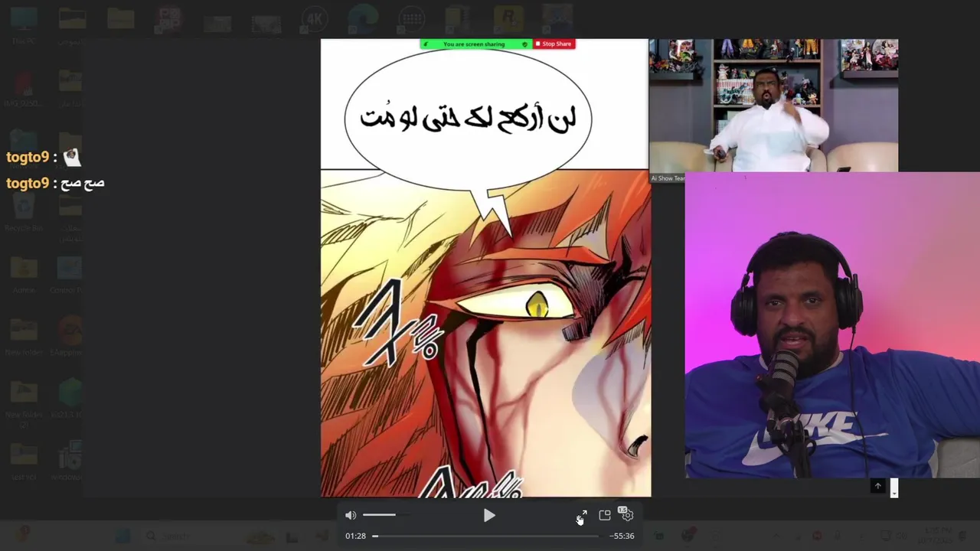Click the chat message 'صح صح'
Screen dimensions: 980x551
[83, 183]
